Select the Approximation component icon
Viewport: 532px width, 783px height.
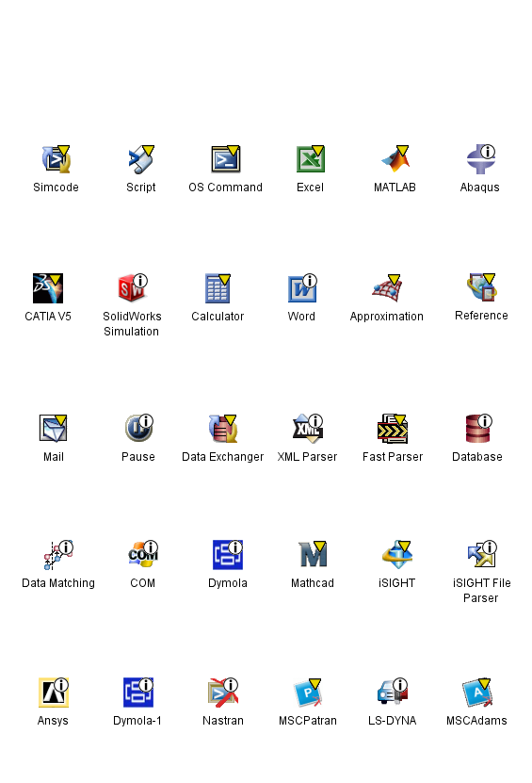click(387, 288)
